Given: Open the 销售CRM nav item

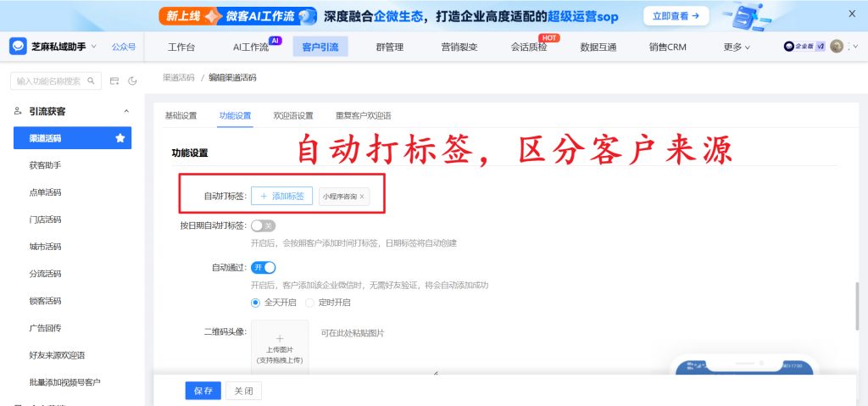Looking at the screenshot, I should (x=668, y=47).
